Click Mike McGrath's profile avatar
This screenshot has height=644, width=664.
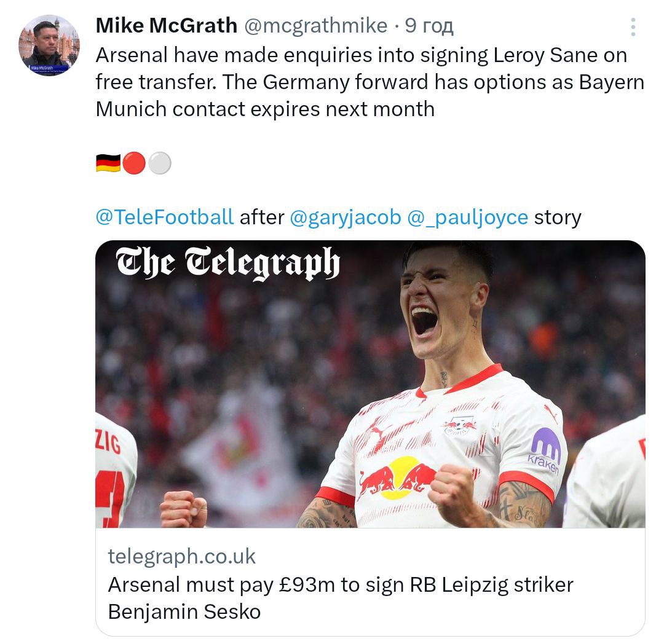tap(49, 45)
